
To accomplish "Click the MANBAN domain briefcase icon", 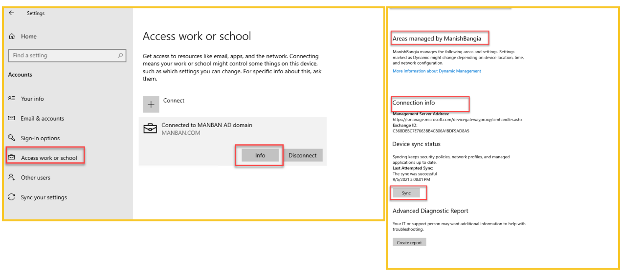I will click(150, 128).
